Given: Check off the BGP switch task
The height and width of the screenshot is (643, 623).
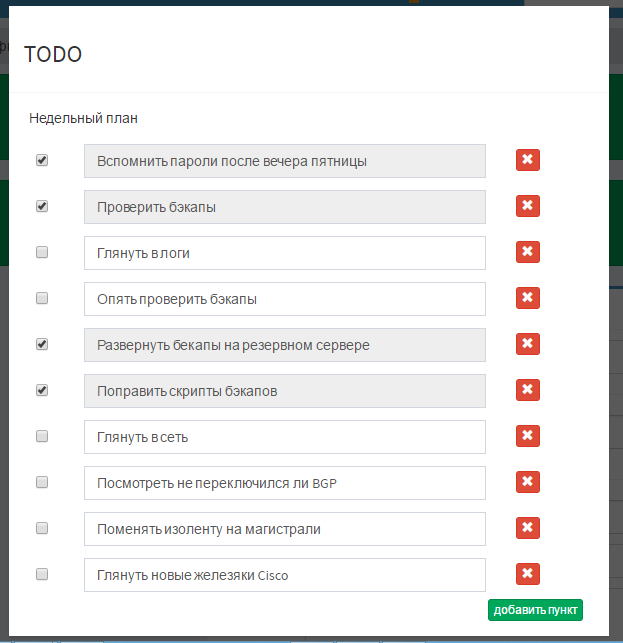Looking at the screenshot, I should tap(42, 482).
